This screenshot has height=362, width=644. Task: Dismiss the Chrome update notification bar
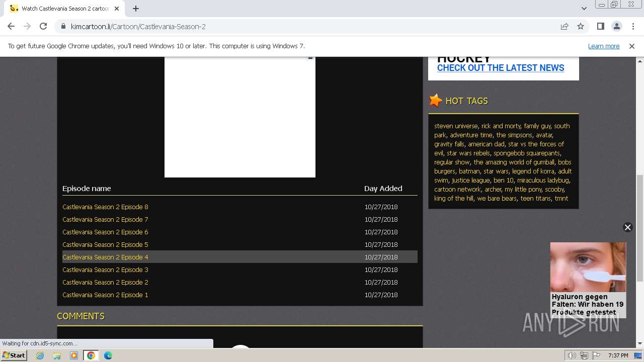pos(632,46)
